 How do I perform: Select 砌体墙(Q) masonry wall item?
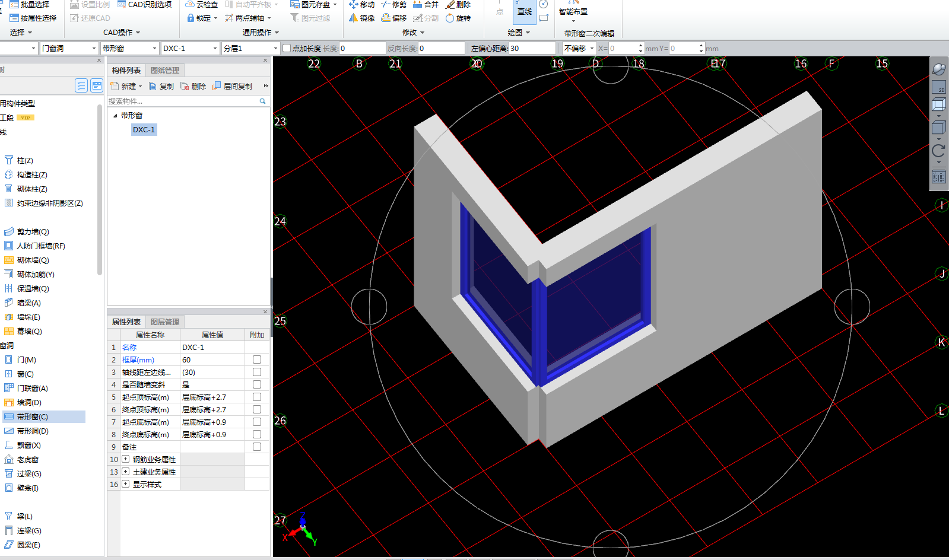(33, 260)
